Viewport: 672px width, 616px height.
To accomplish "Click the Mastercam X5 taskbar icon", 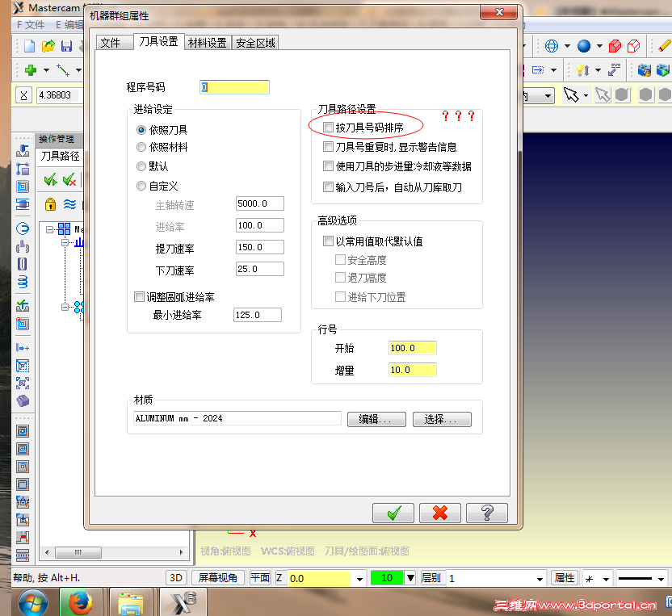I will tap(183, 603).
